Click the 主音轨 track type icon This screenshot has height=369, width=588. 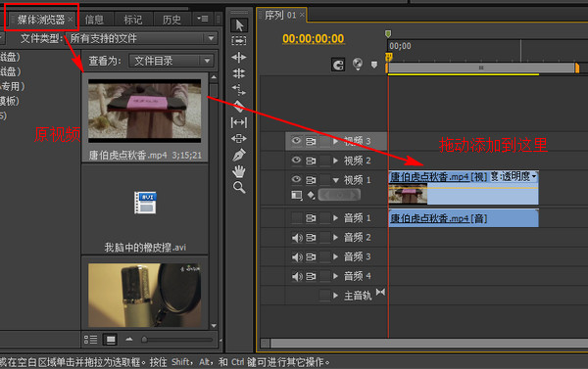tap(380, 292)
